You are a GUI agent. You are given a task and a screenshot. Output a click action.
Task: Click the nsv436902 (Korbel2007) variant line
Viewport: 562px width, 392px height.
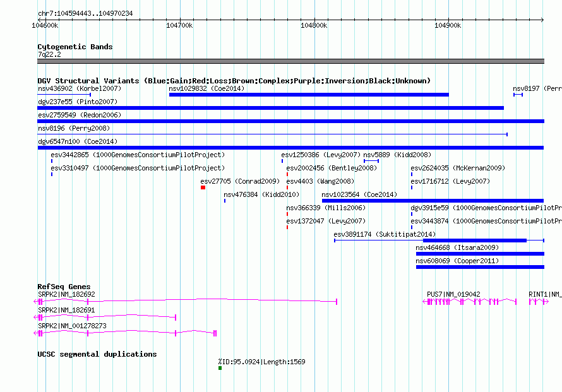pyautogui.click(x=64, y=95)
